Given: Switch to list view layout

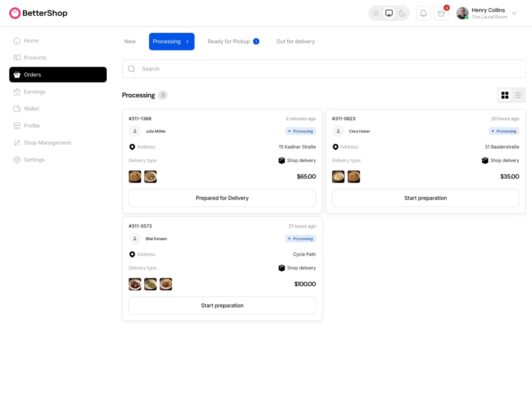Looking at the screenshot, I should point(518,95).
